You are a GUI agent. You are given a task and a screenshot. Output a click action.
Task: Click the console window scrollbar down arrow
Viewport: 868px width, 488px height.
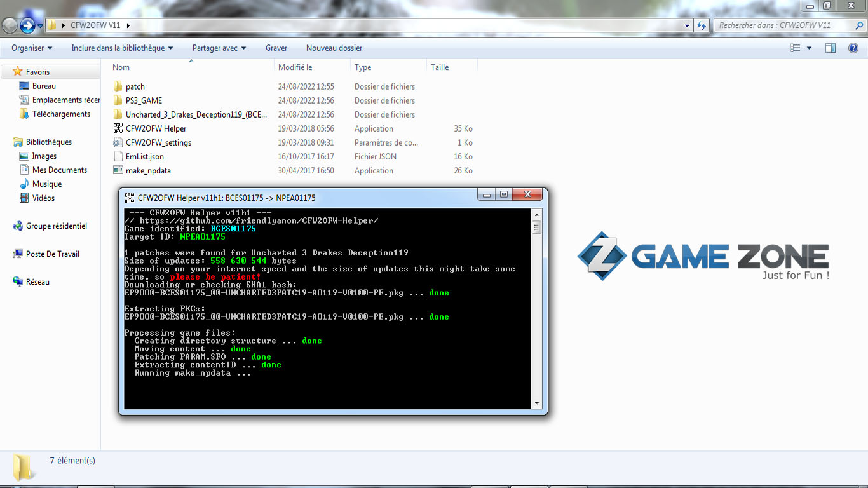(x=536, y=403)
